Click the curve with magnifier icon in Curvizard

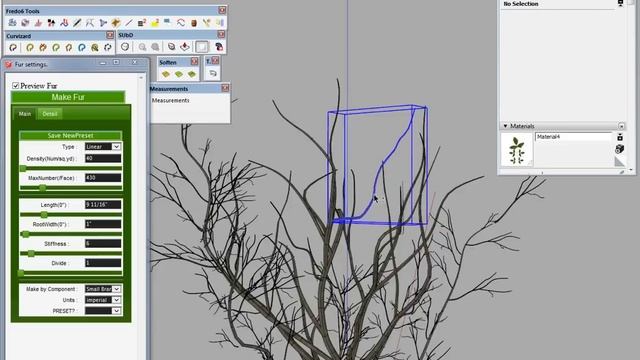click(95, 47)
